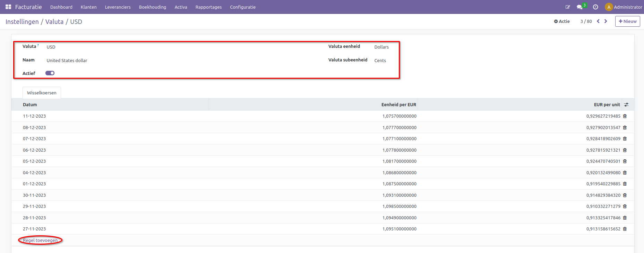Viewport: 644px width, 253px height.
Task: Sort by the Datum column header
Action: pyautogui.click(x=30, y=105)
